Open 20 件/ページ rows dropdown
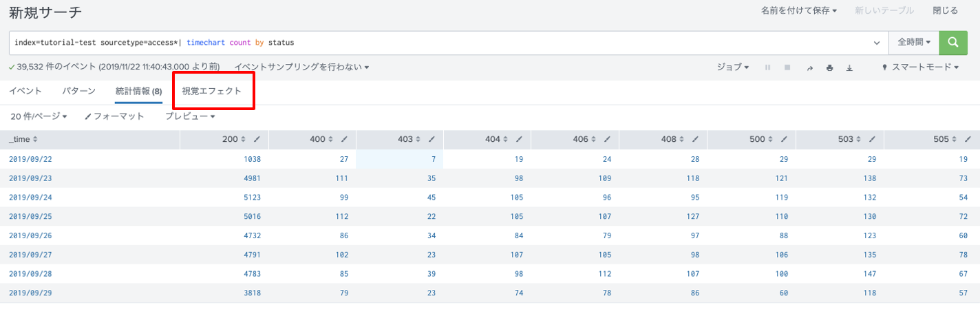The height and width of the screenshot is (316, 980). [39, 116]
